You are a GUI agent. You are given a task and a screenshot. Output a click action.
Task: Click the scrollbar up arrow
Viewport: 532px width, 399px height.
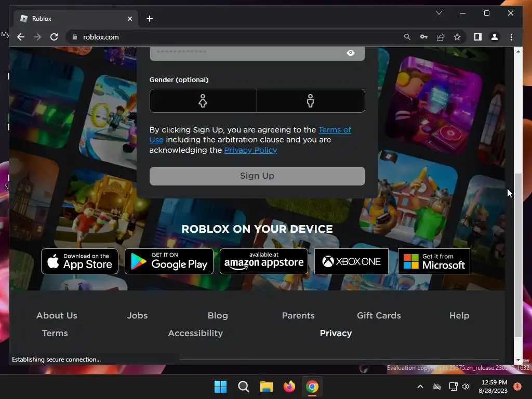pos(518,51)
